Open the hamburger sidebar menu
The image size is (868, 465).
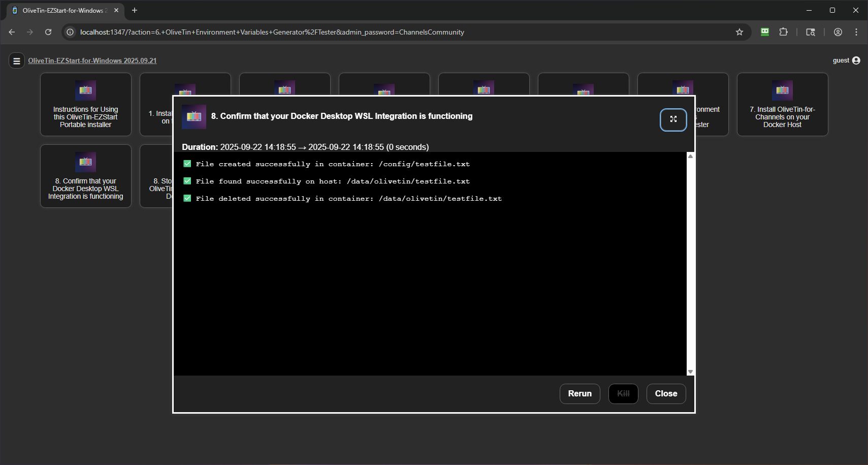(x=17, y=61)
